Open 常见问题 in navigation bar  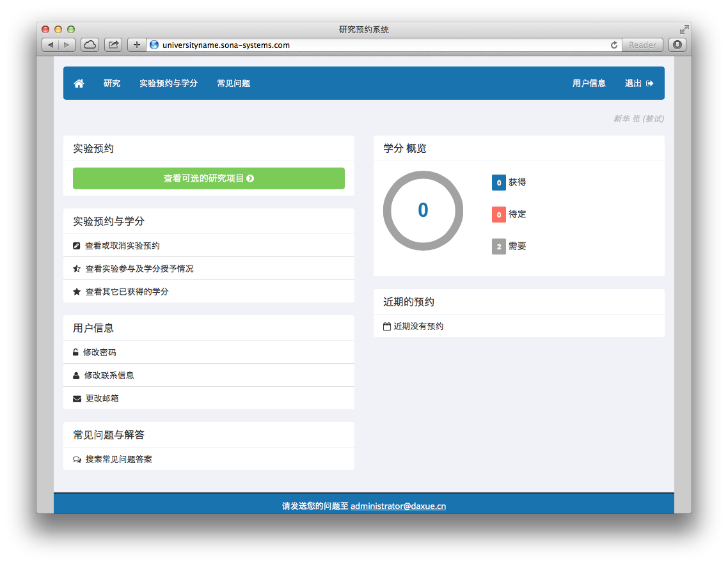(233, 83)
